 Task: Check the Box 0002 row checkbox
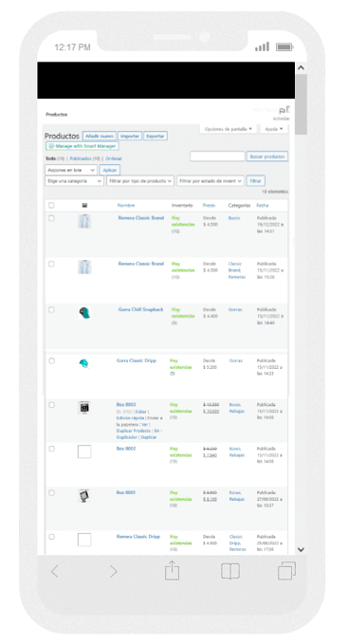(51, 449)
